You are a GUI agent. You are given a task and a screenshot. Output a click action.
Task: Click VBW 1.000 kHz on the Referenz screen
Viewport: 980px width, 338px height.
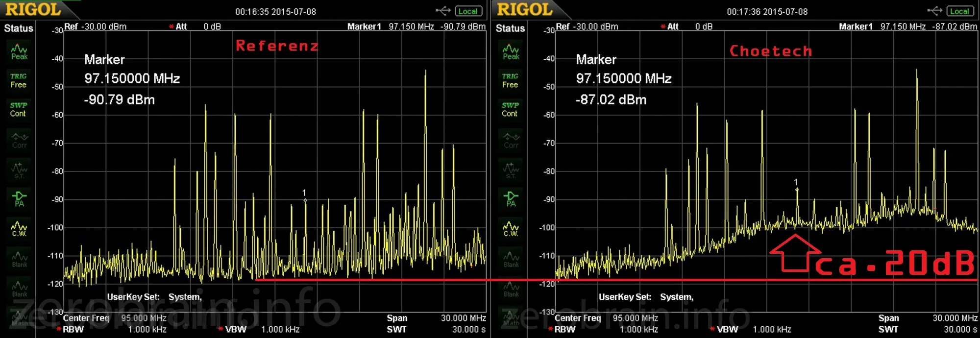[x=259, y=329]
